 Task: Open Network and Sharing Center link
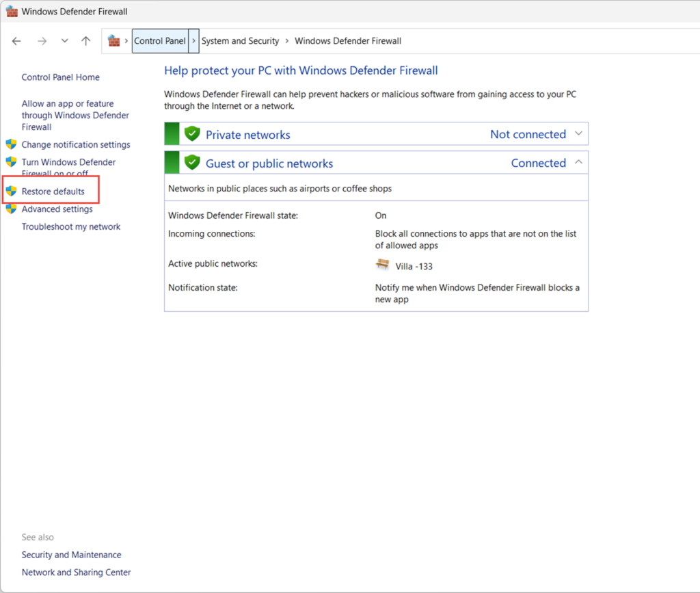[77, 572]
